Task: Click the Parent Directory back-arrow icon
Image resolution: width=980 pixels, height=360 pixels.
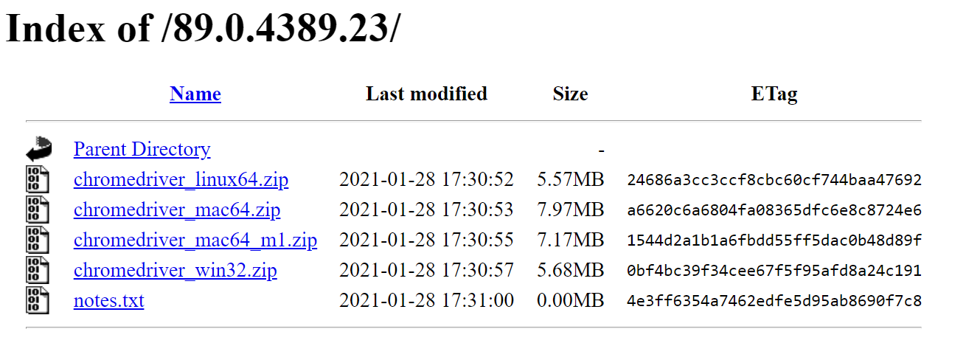Action: point(38,149)
